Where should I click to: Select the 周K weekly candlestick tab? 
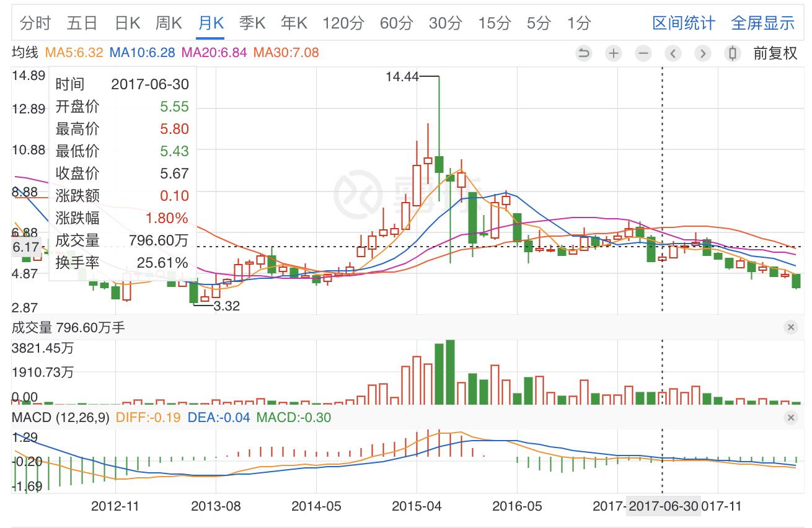(x=169, y=24)
